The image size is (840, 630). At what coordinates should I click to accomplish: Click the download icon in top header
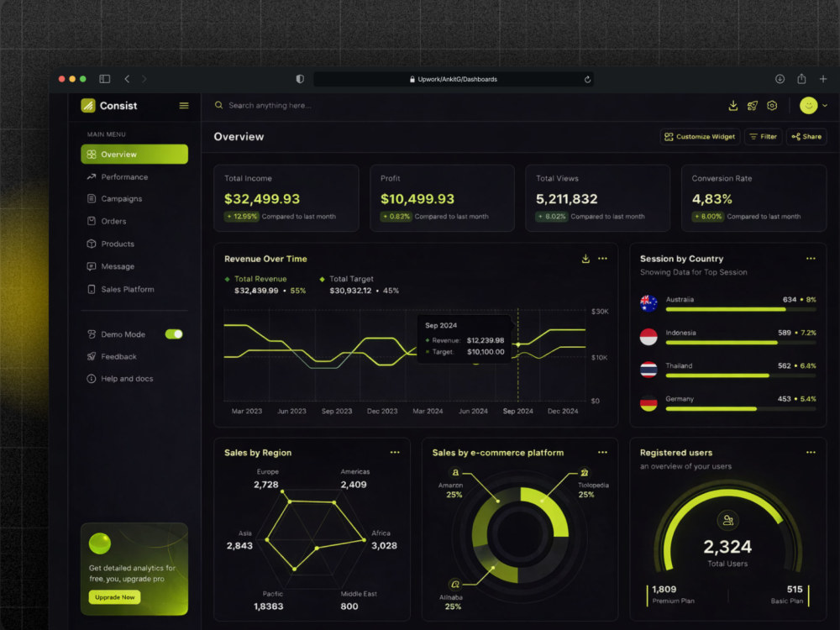tap(732, 106)
